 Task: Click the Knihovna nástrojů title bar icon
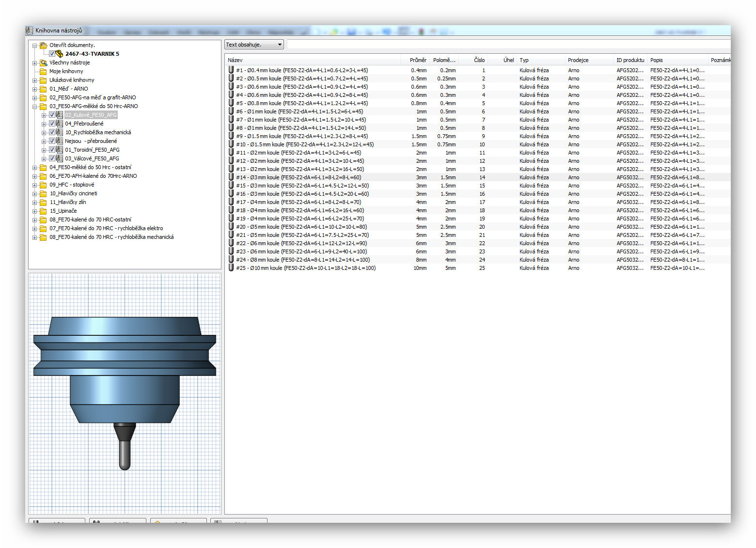[x=30, y=31]
